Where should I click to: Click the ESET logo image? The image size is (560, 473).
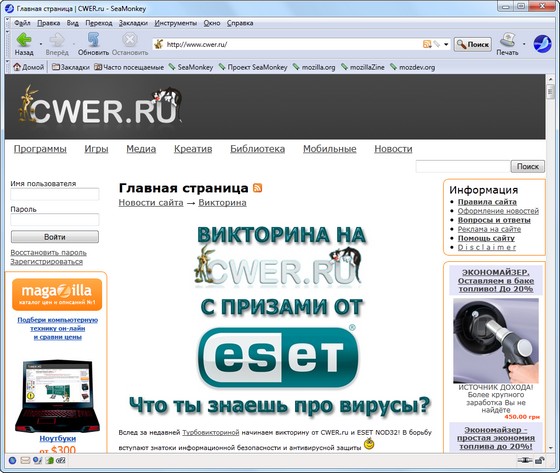(278, 357)
